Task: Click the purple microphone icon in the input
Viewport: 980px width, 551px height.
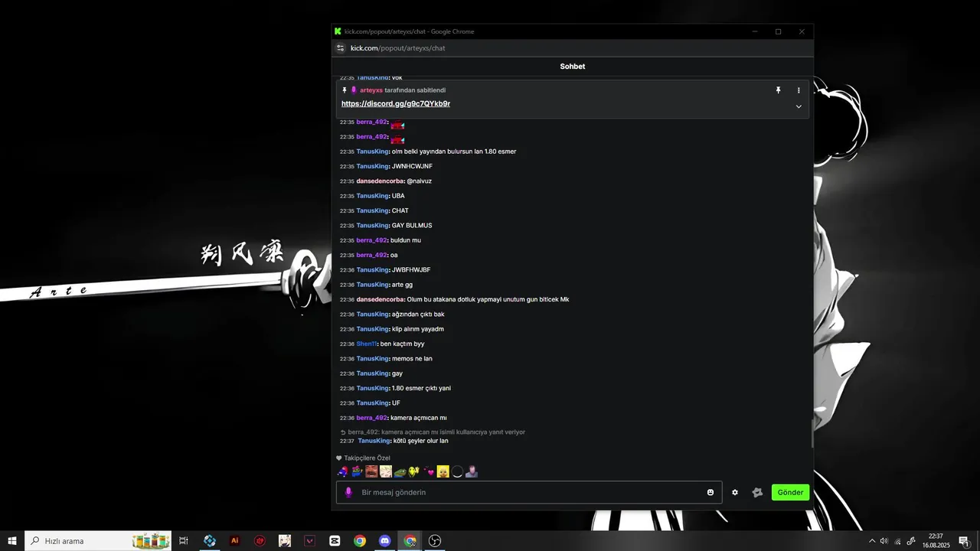Action: [348, 492]
